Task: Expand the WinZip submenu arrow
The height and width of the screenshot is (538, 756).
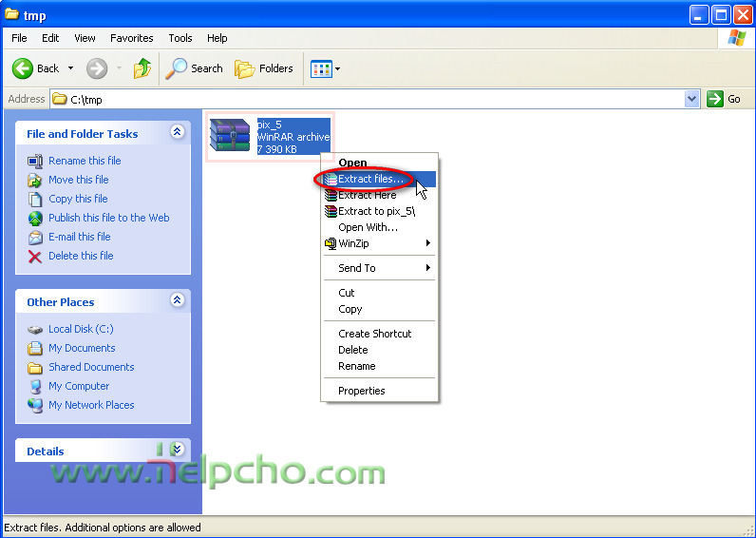Action: (x=427, y=243)
